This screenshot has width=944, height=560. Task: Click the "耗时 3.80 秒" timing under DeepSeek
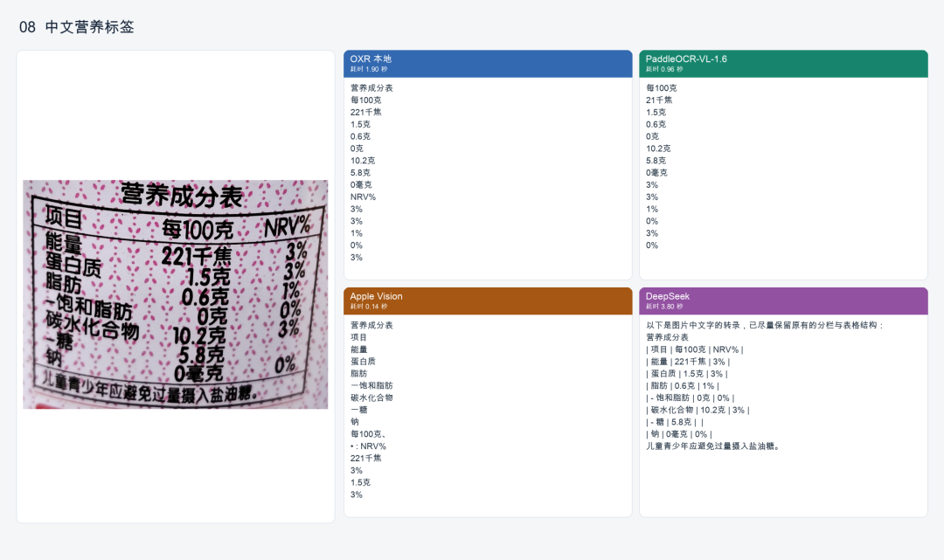click(x=664, y=307)
